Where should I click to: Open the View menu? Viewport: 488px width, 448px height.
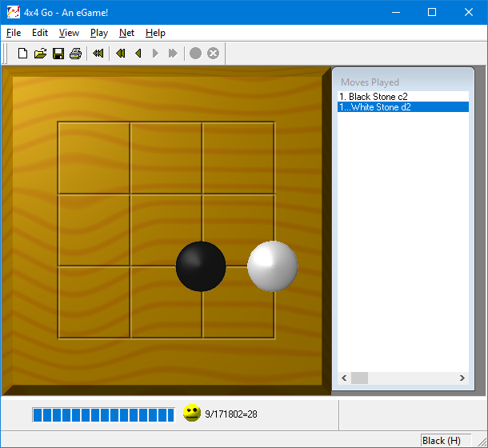(69, 33)
